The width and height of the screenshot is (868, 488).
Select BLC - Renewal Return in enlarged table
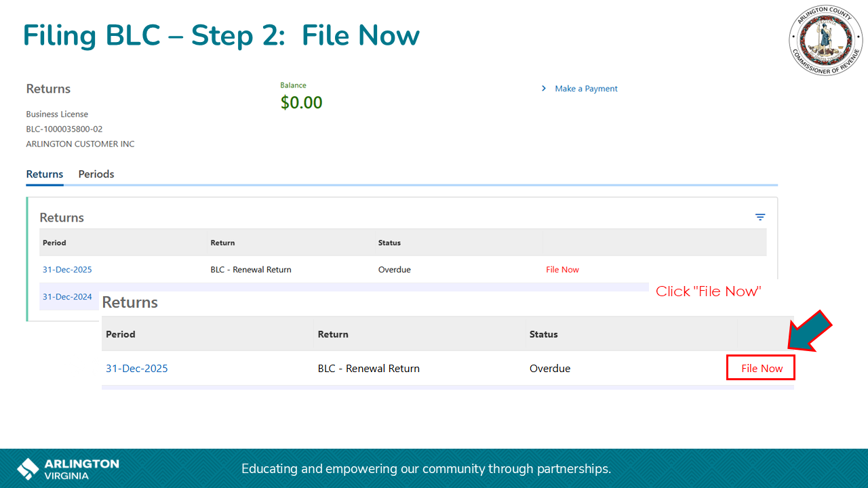[369, 369]
